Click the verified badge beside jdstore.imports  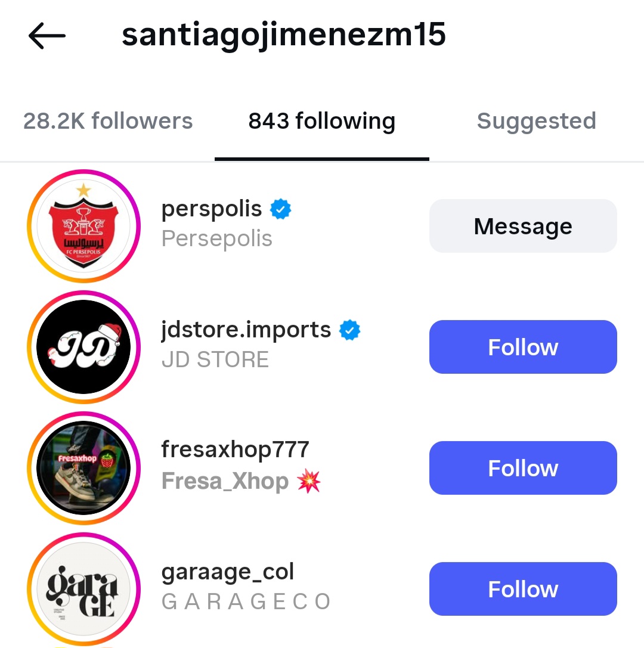pos(350,330)
